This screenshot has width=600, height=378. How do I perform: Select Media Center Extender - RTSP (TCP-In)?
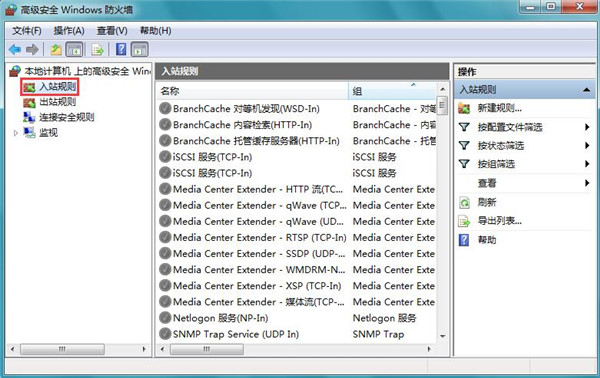click(x=259, y=237)
